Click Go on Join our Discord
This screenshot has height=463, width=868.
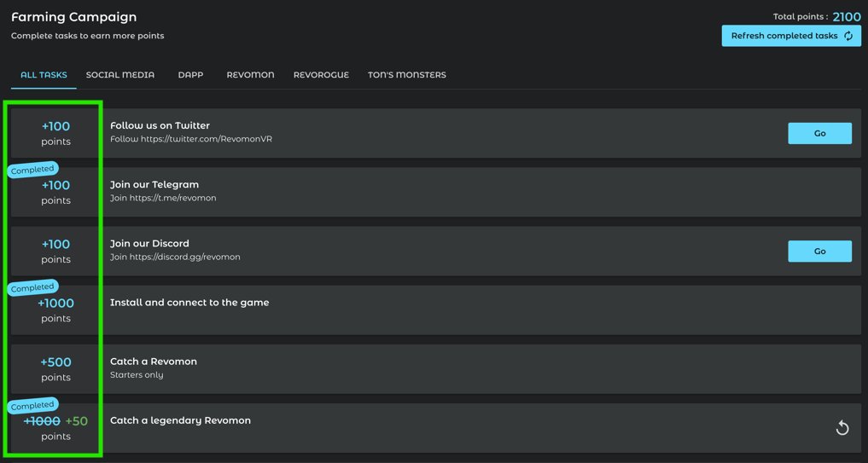click(x=820, y=252)
